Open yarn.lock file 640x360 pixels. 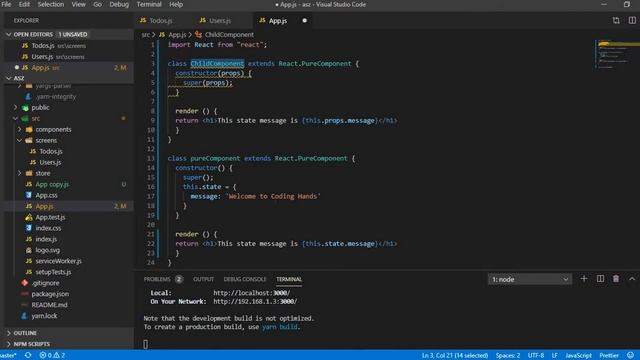pos(44,316)
